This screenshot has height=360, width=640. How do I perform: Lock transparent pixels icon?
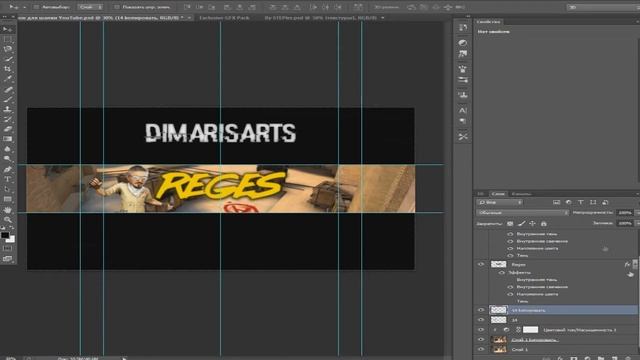[510, 224]
